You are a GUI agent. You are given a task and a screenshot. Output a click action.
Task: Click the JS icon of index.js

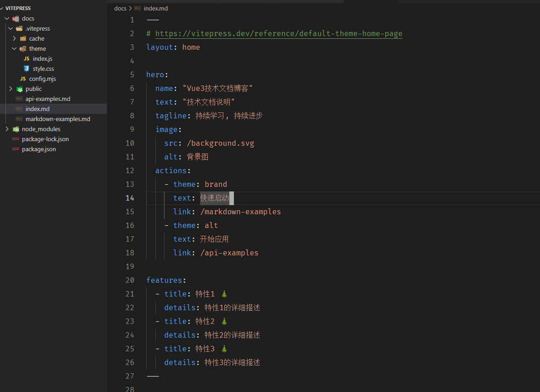point(26,58)
